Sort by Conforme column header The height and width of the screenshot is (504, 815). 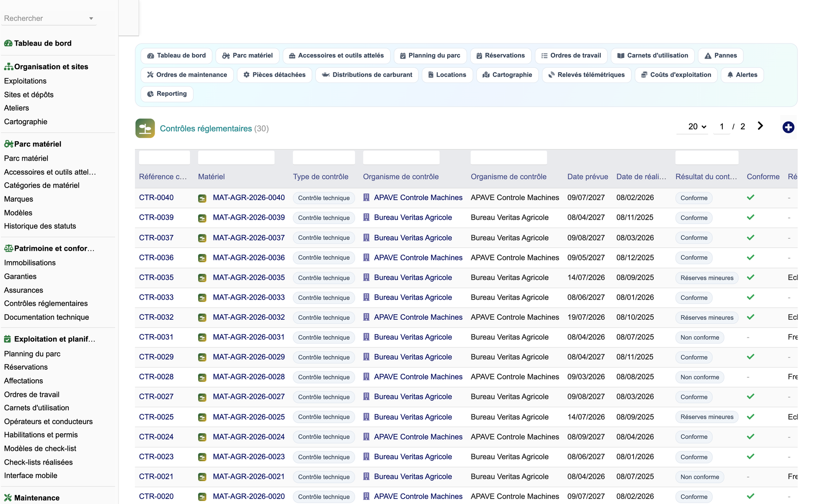point(763,177)
